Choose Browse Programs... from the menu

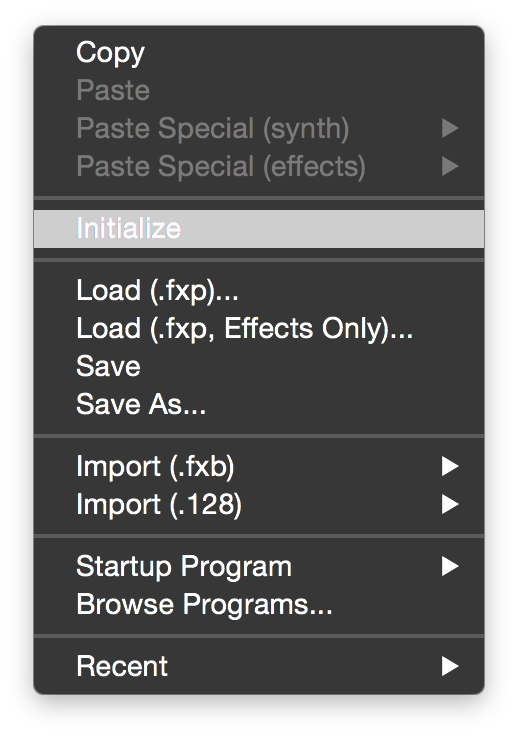click(x=259, y=604)
